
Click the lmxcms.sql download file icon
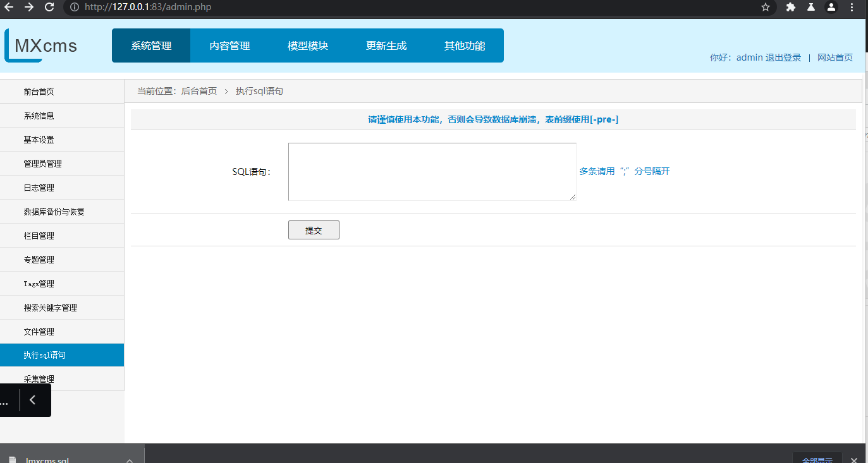[12, 459]
